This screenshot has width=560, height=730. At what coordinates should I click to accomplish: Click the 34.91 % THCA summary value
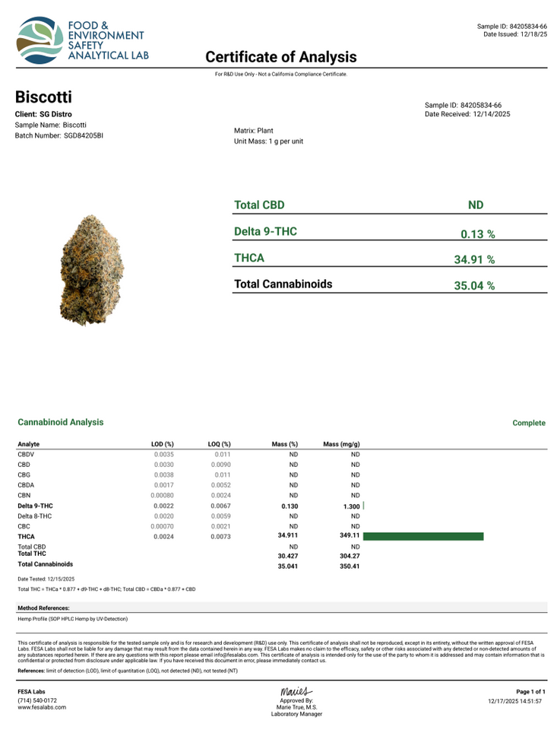pyautogui.click(x=474, y=259)
